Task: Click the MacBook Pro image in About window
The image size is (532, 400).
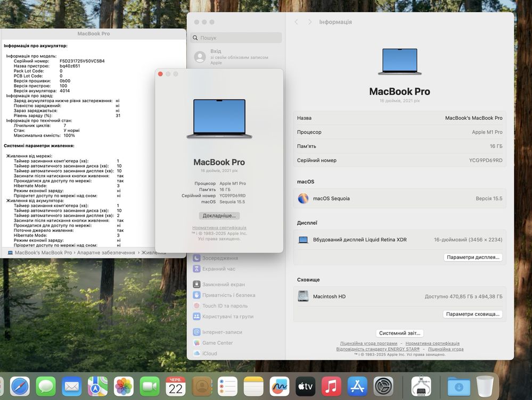Action: pyautogui.click(x=219, y=119)
